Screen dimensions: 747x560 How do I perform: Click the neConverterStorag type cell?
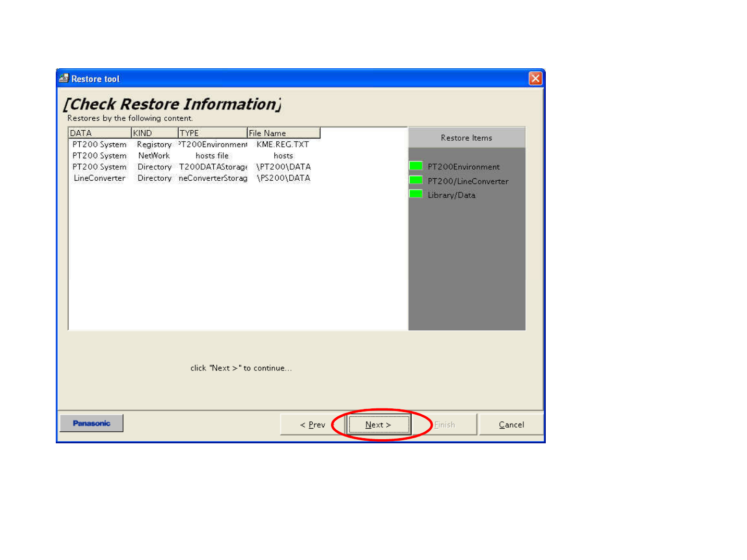click(x=213, y=178)
